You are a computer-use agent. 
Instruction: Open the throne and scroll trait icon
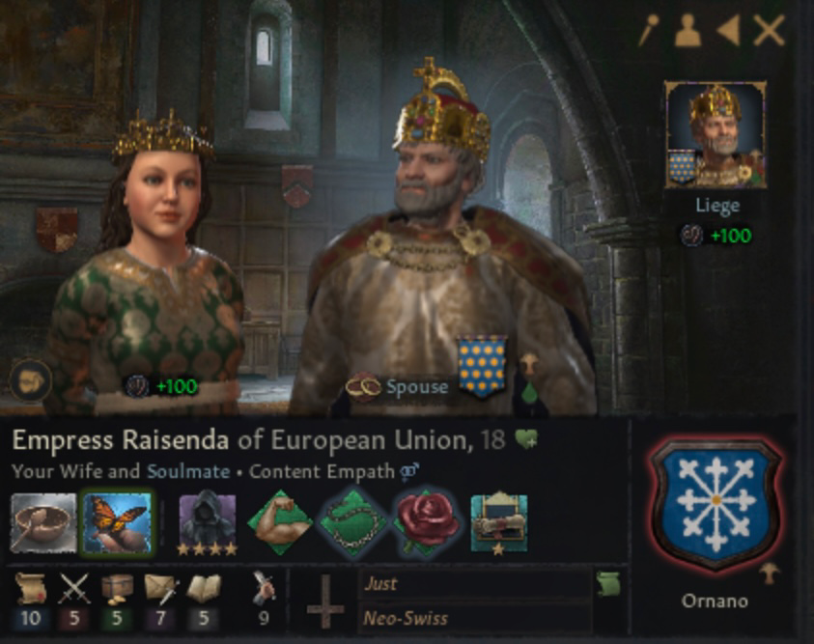click(x=499, y=523)
